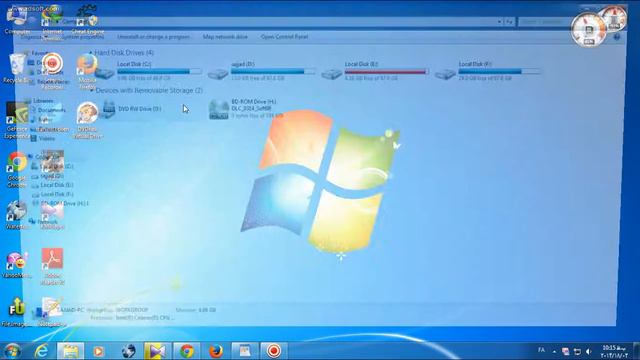Click Open Control Panel in toolbar
Screen dimensions: 640x360
pos(284,37)
